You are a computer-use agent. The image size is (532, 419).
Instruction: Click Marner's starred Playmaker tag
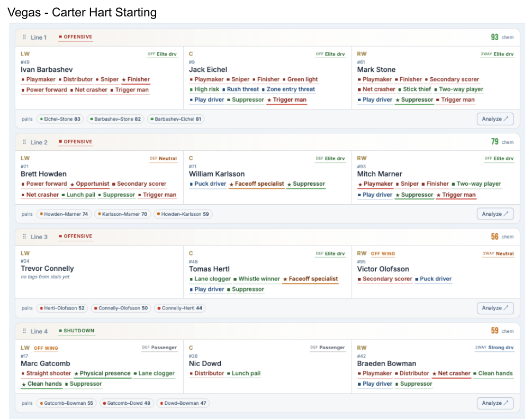pyautogui.click(x=375, y=184)
